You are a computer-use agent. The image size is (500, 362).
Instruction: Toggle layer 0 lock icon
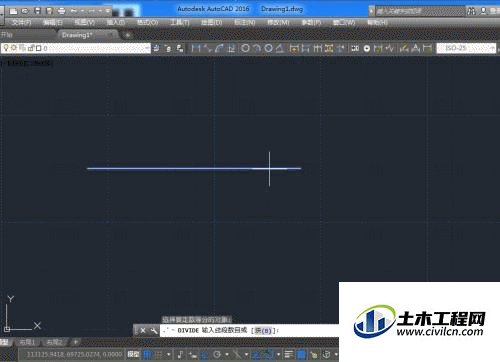click(x=31, y=48)
